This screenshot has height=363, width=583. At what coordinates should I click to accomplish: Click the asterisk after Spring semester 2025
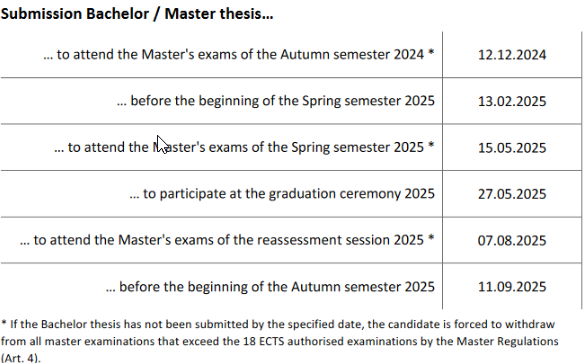431,145
